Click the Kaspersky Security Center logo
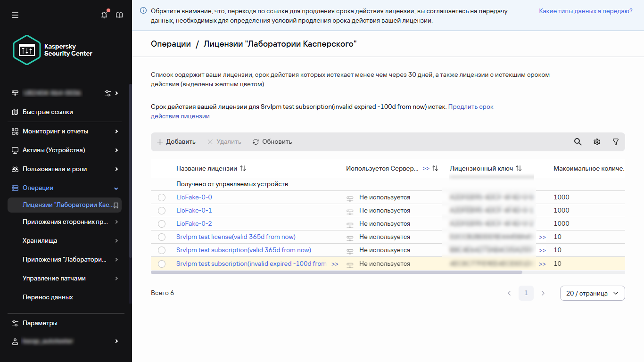The height and width of the screenshot is (362, 644). click(x=53, y=50)
